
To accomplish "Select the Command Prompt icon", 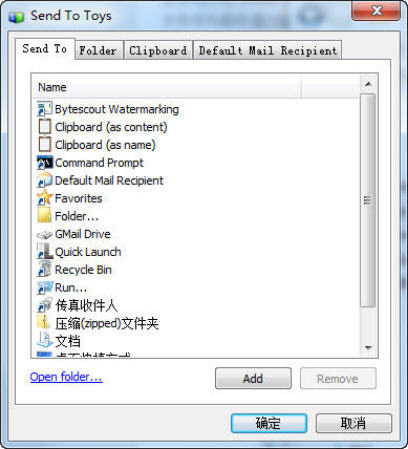I will click(45, 163).
